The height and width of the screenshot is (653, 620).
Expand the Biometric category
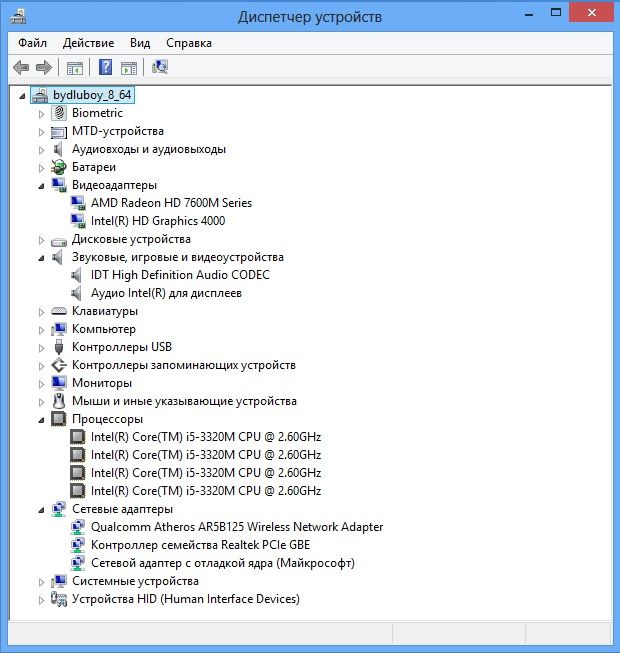[41, 113]
